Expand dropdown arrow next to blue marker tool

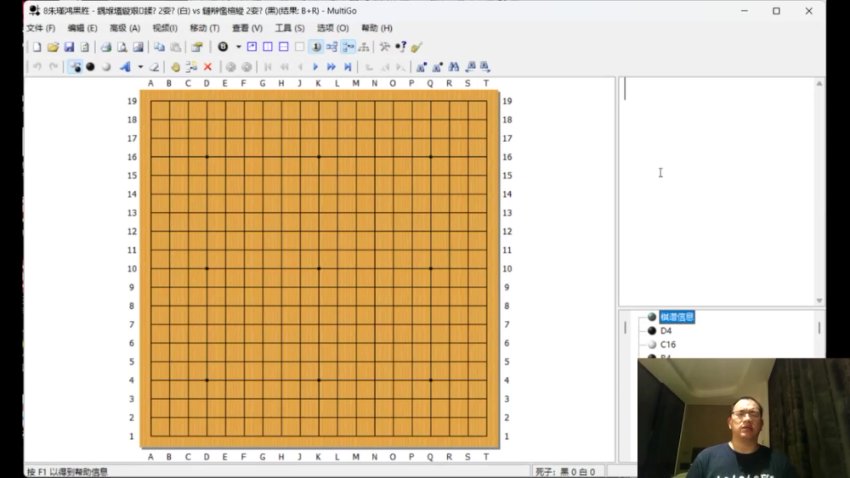tap(140, 67)
